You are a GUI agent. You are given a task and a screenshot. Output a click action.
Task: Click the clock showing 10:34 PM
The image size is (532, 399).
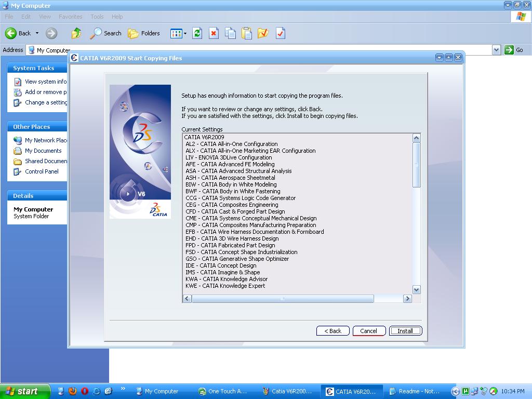(513, 391)
